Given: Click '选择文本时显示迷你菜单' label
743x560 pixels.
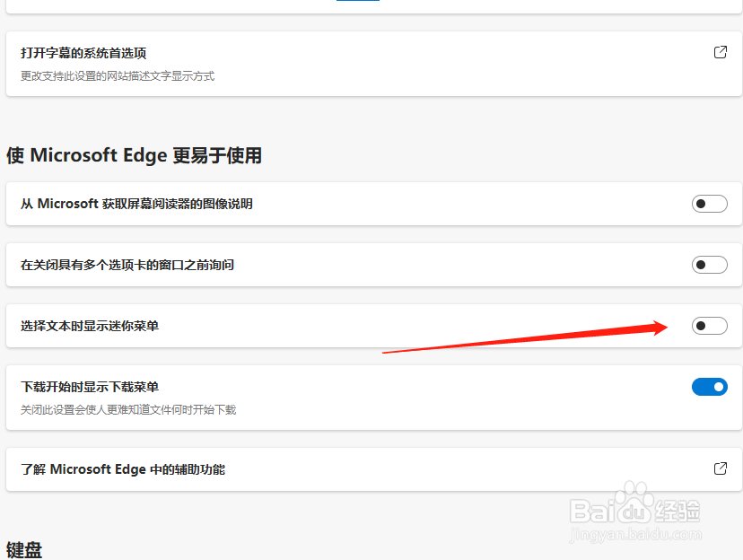Looking at the screenshot, I should click(x=90, y=326).
